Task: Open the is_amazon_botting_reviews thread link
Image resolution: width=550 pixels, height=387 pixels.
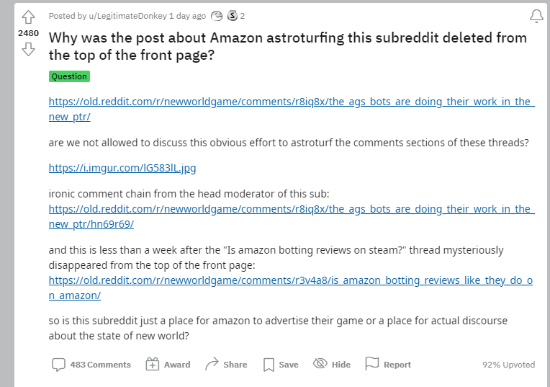Action: (x=291, y=288)
